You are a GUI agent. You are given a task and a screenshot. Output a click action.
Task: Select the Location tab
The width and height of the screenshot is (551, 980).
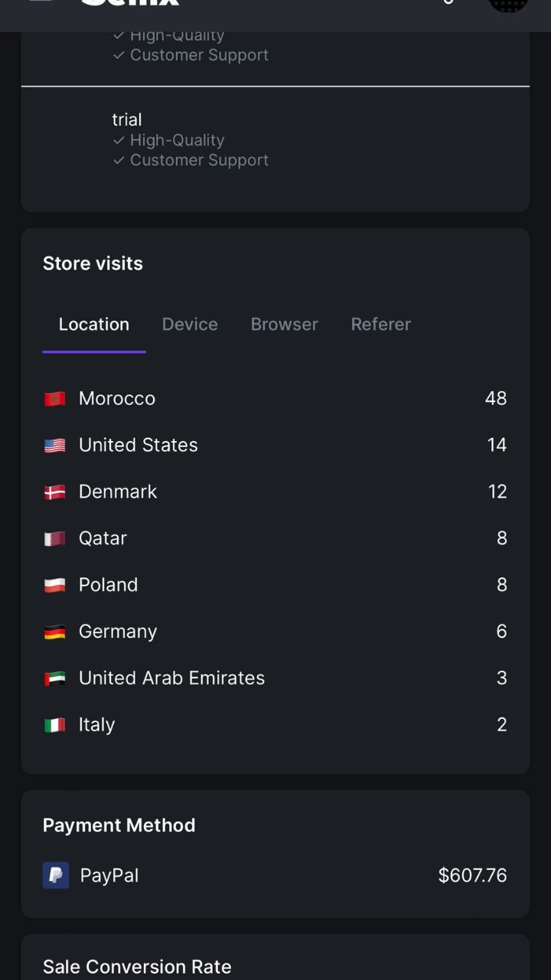(94, 325)
